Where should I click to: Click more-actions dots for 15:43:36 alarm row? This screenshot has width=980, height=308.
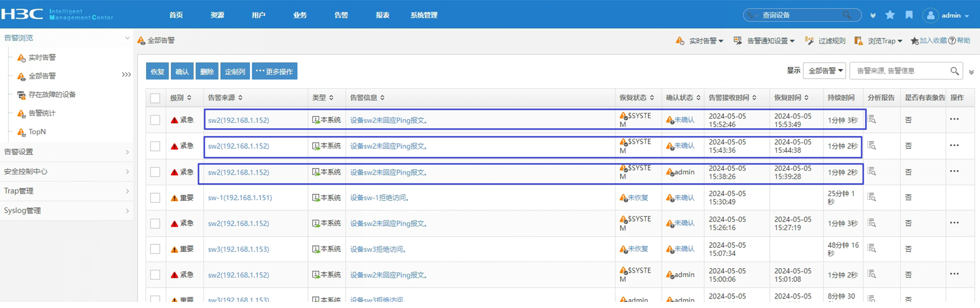pos(955,145)
